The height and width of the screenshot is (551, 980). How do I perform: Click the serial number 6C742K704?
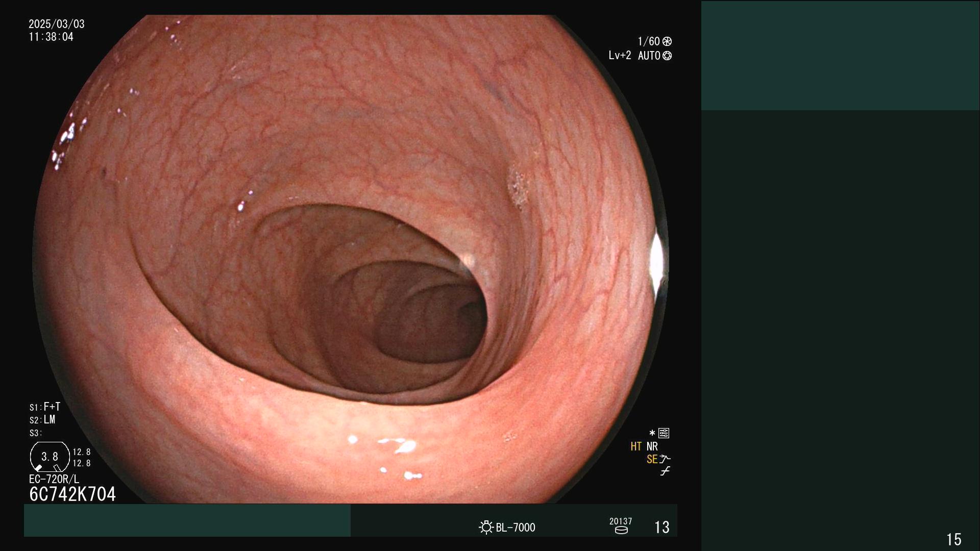72,494
